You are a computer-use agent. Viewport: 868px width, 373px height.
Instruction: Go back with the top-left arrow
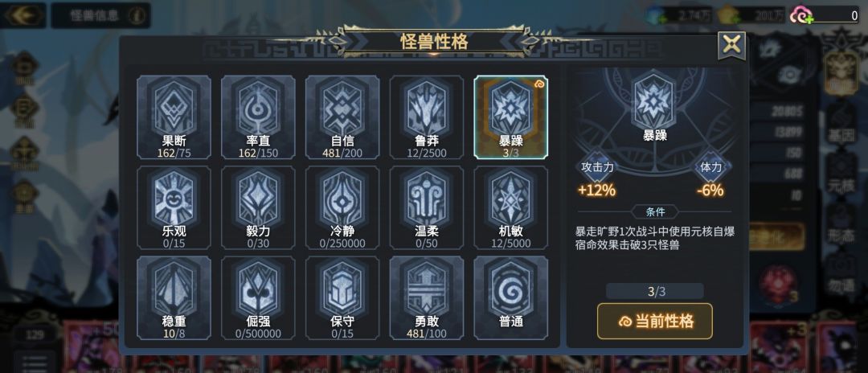point(23,15)
